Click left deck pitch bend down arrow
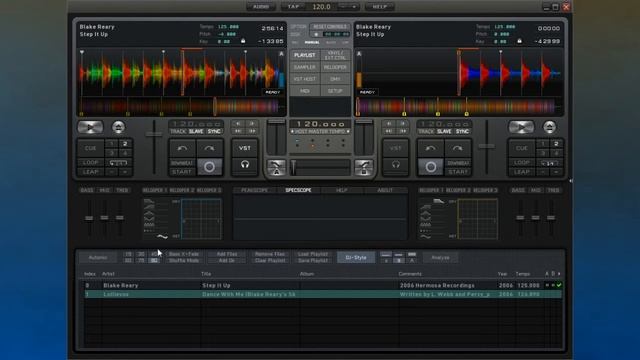 (x=182, y=148)
